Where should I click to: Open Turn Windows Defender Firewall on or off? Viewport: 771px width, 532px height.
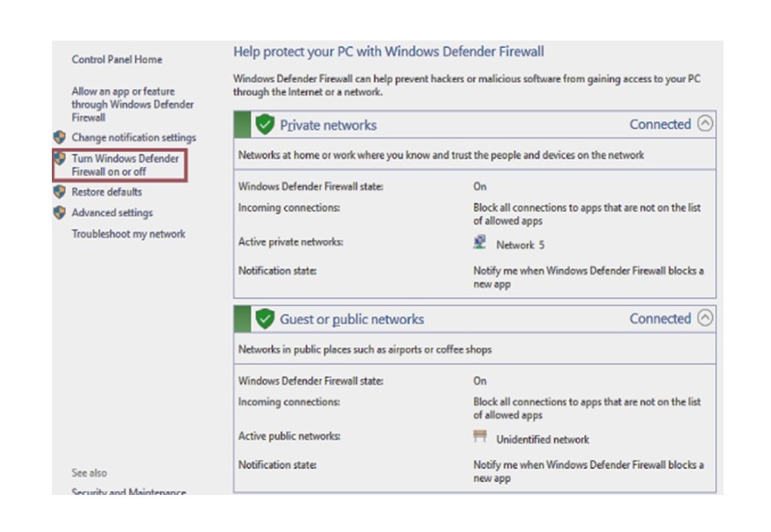coord(125,165)
